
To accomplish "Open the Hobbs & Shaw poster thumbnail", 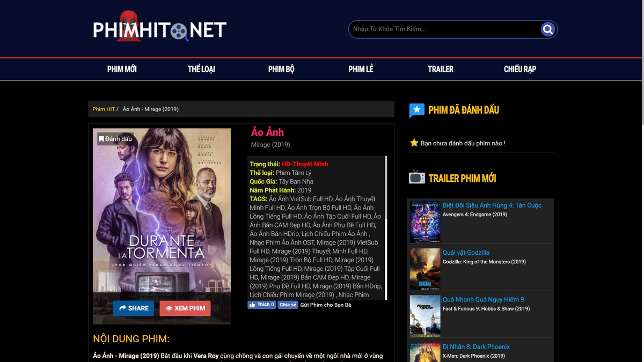I will (x=425, y=316).
